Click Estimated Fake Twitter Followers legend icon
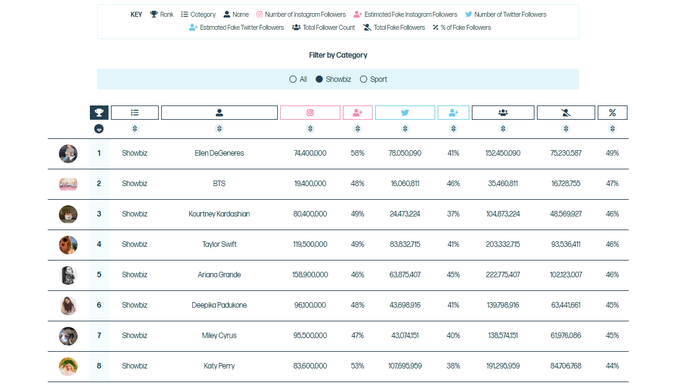 (193, 27)
